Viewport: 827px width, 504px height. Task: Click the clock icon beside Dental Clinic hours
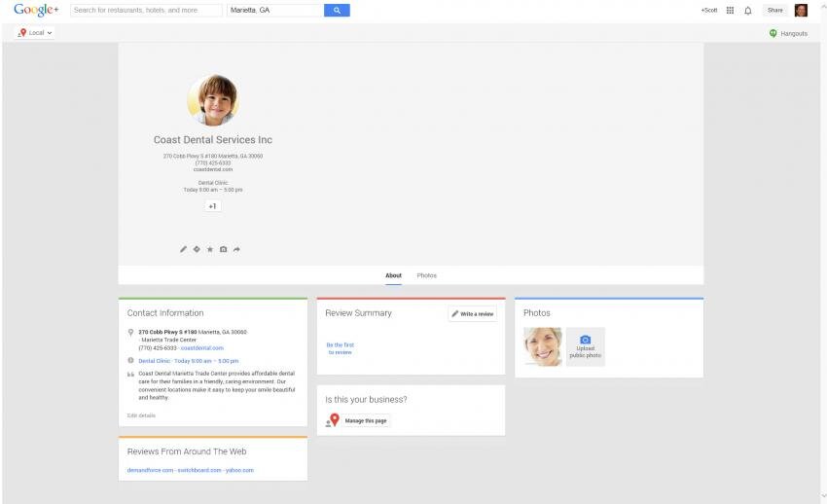(x=130, y=361)
